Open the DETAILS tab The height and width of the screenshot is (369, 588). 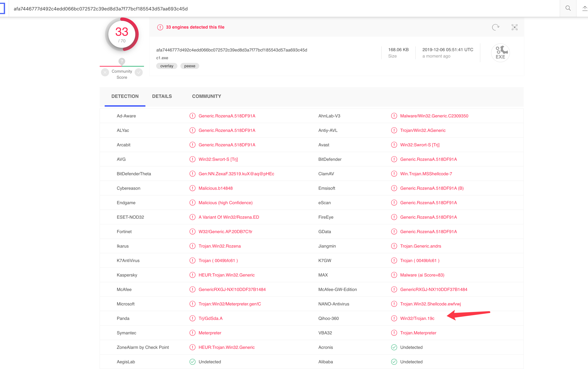[x=162, y=96]
